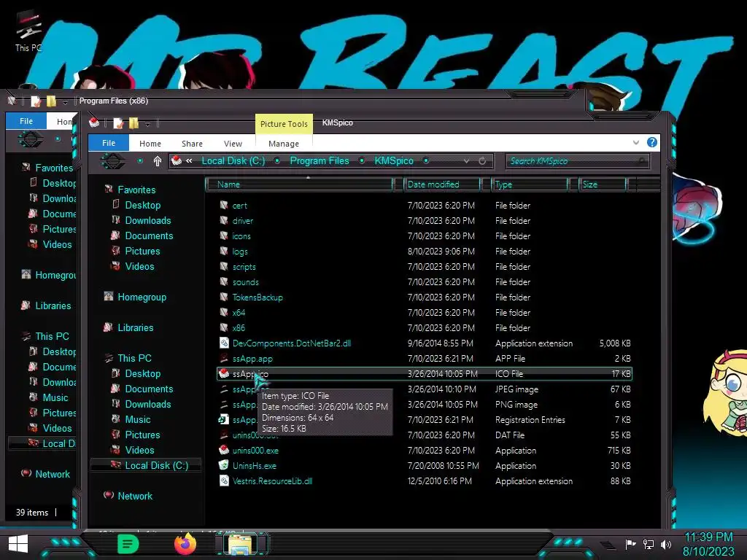Screen dimensions: 747x560
Task: Select the x86 folder icon
Action: point(224,327)
